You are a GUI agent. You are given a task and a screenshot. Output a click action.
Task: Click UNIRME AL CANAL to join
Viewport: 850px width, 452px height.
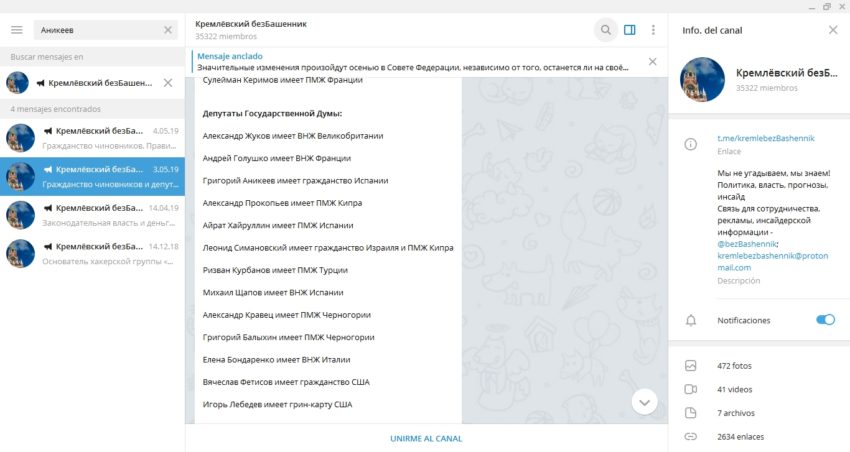click(426, 438)
